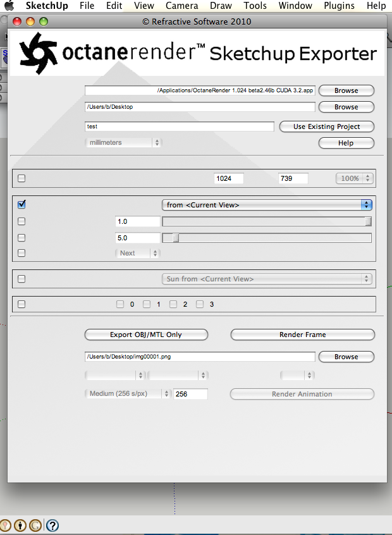The height and width of the screenshot is (535, 392).
Task: Click the field containing 1.0
Action: tap(137, 221)
